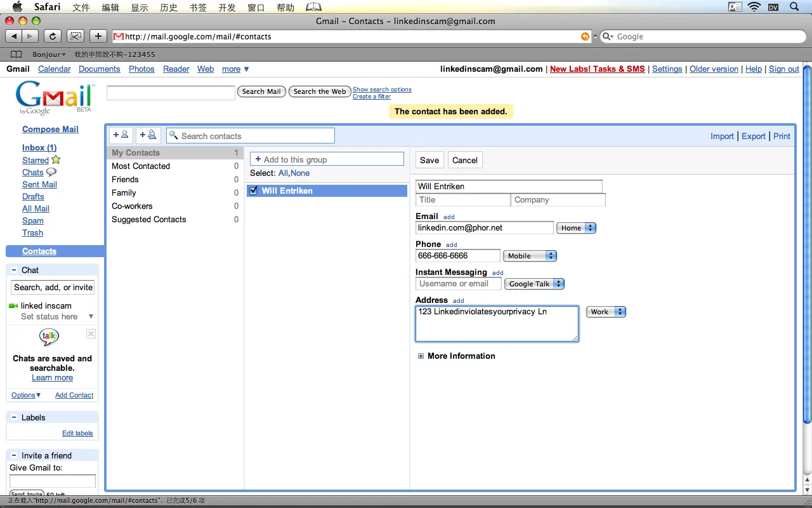
Task: Click the Search the Web button
Action: [x=320, y=91]
